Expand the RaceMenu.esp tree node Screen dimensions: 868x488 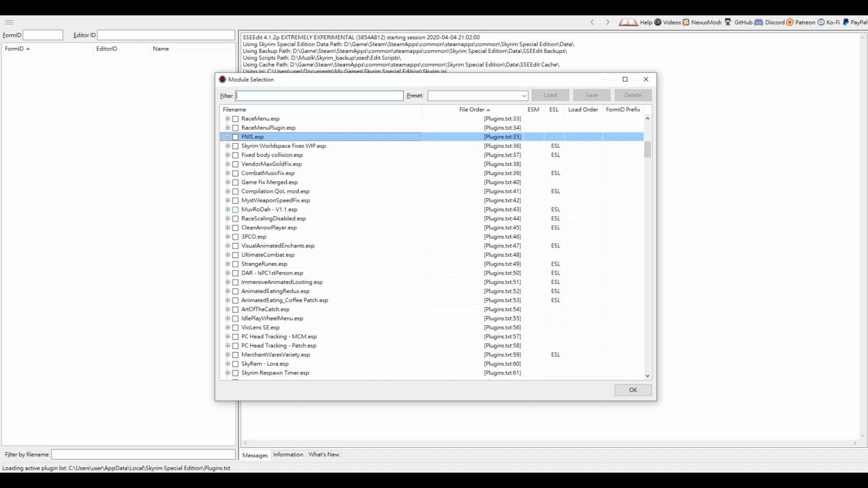(227, 119)
